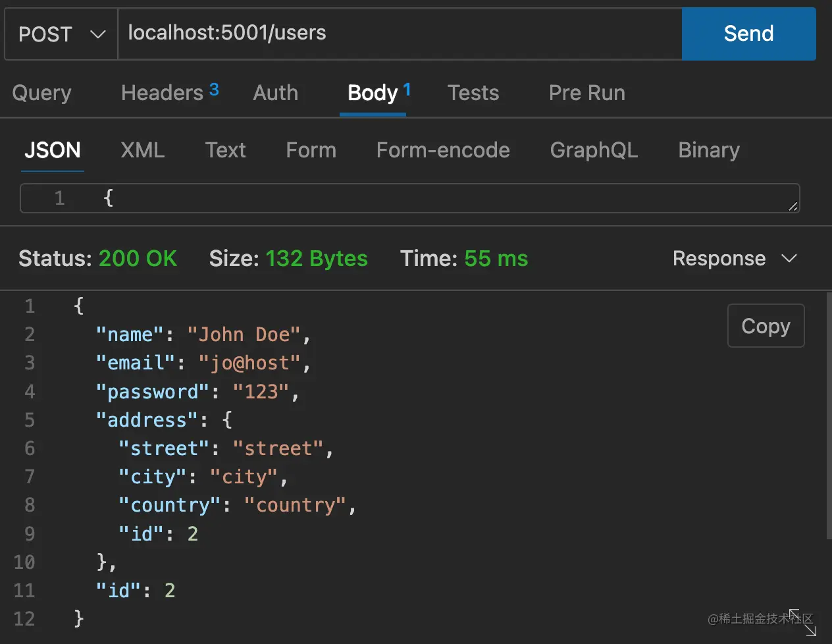Viewport: 832px width, 644px height.
Task: Expand the Response dropdown
Action: coord(735,259)
